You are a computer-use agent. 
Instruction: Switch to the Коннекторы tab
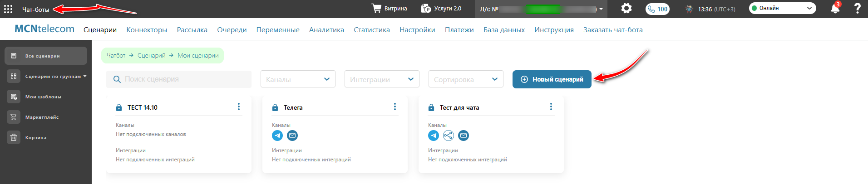[x=147, y=30]
